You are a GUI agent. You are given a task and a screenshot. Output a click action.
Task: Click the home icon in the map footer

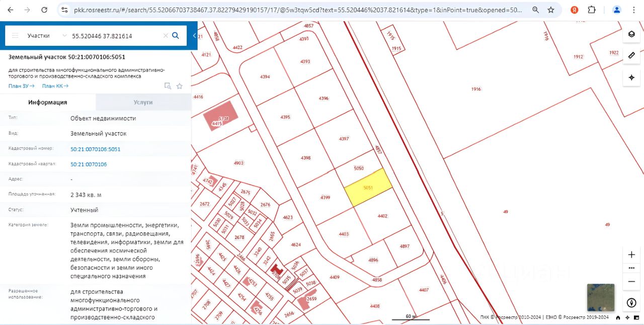(x=618, y=317)
